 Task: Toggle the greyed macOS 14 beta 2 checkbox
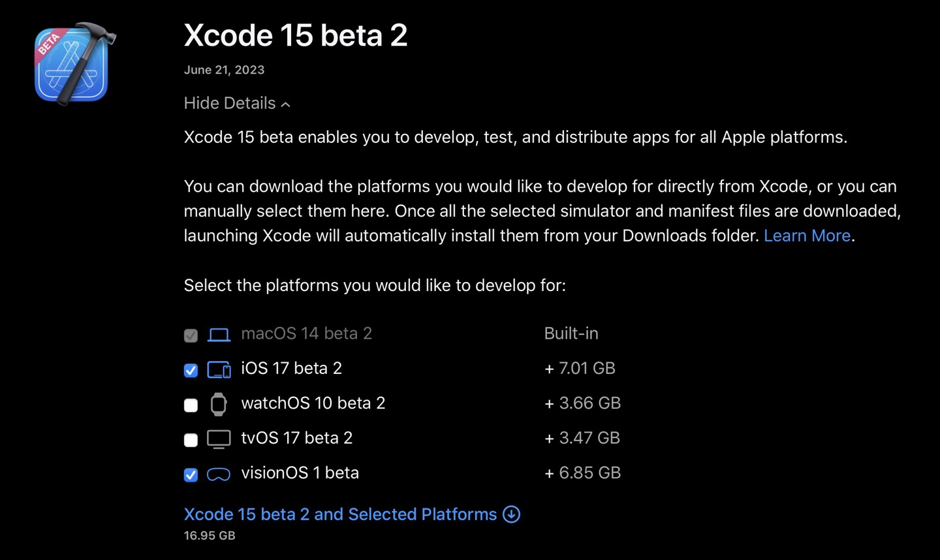click(191, 335)
